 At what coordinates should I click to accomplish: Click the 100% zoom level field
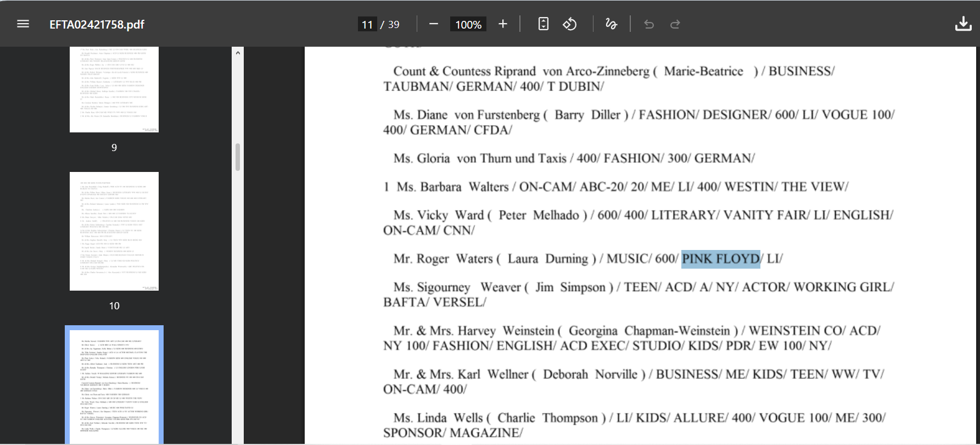point(468,24)
